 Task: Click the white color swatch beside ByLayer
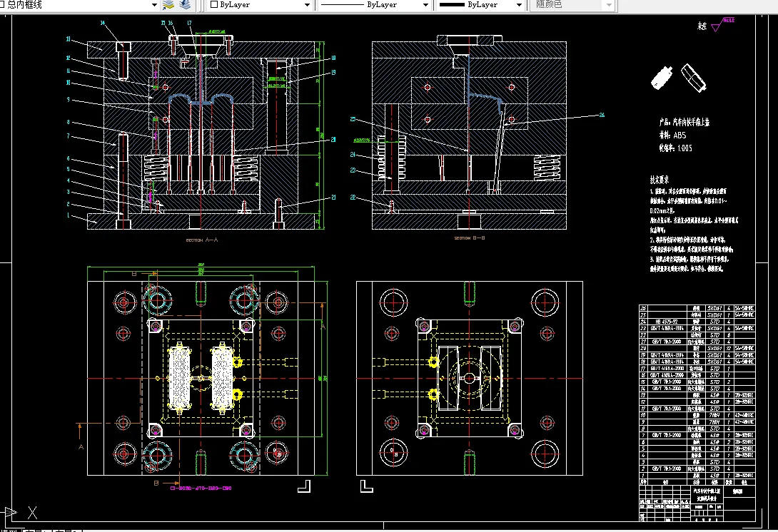[x=214, y=4]
